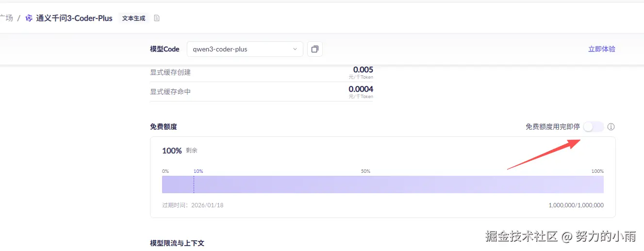Click the 0.005 price value
This screenshot has width=644, height=251.
(x=363, y=70)
